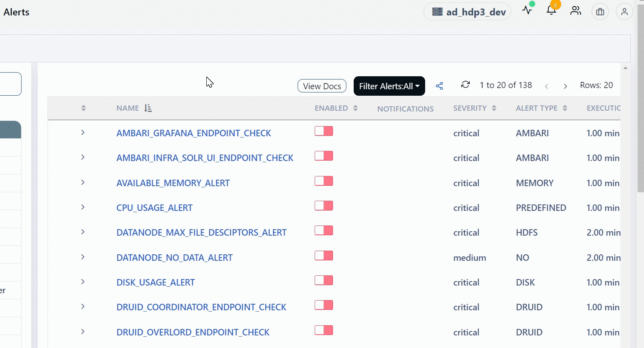
Task: Open DISK_USAGE_ALERT alert link
Action: [156, 282]
